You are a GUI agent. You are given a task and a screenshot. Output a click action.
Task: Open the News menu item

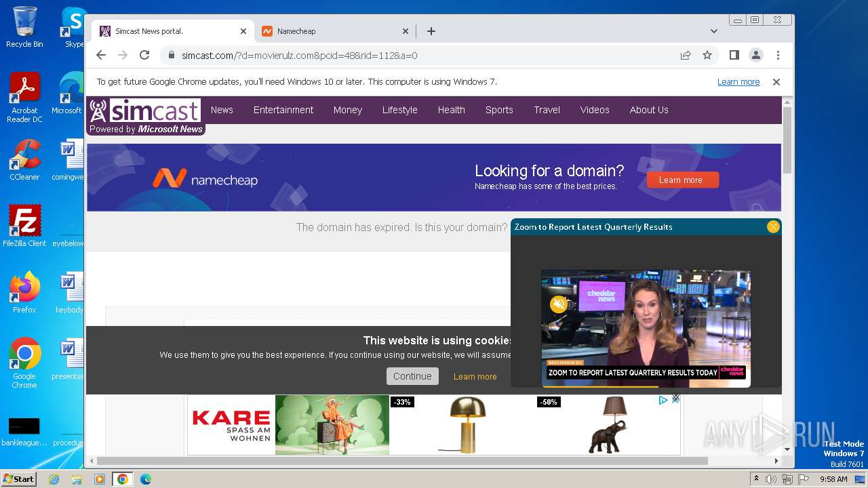point(222,110)
